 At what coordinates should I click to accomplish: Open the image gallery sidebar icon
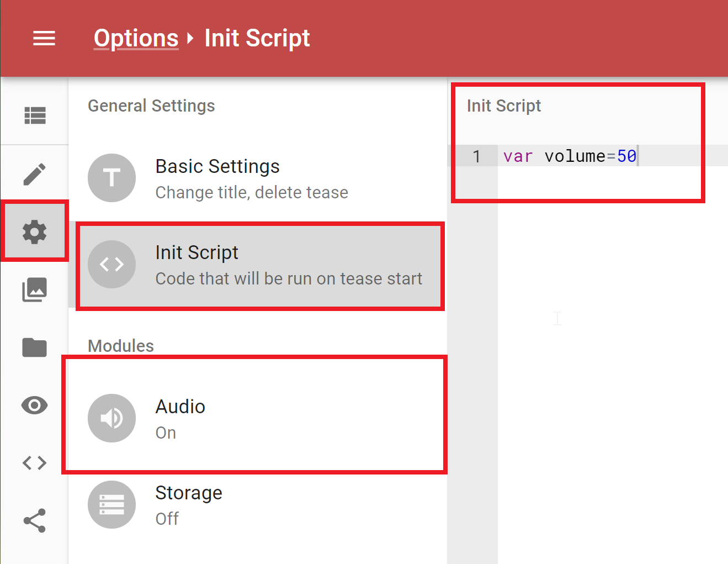[35, 289]
